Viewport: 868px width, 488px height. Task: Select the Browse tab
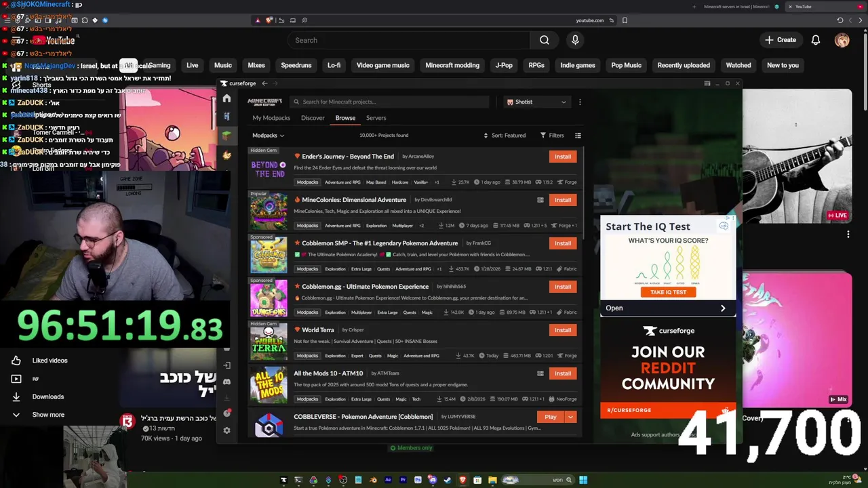[345, 118]
